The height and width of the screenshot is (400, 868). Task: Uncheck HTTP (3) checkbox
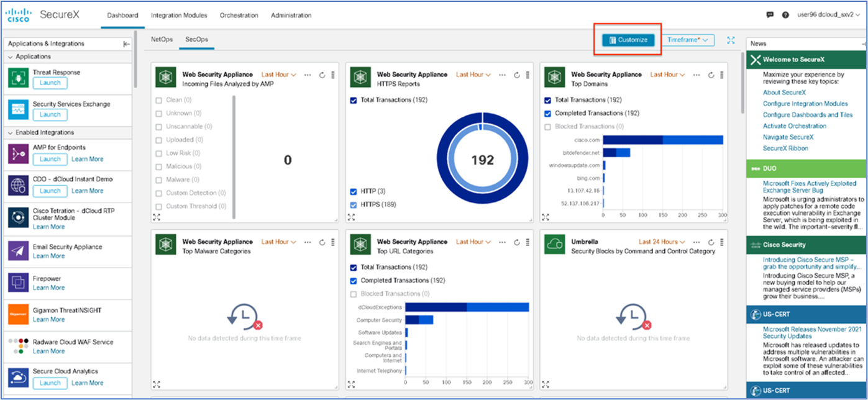(354, 191)
